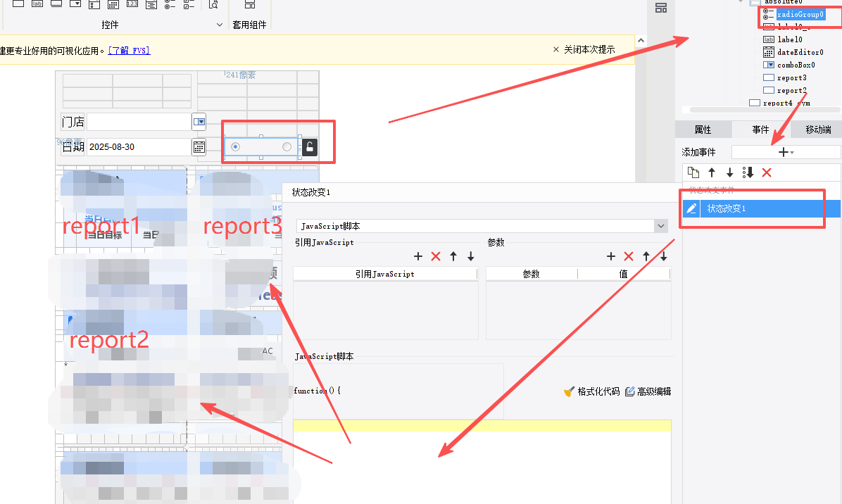Delete a 参数 entry with the red X
The image size is (842, 504).
[629, 256]
